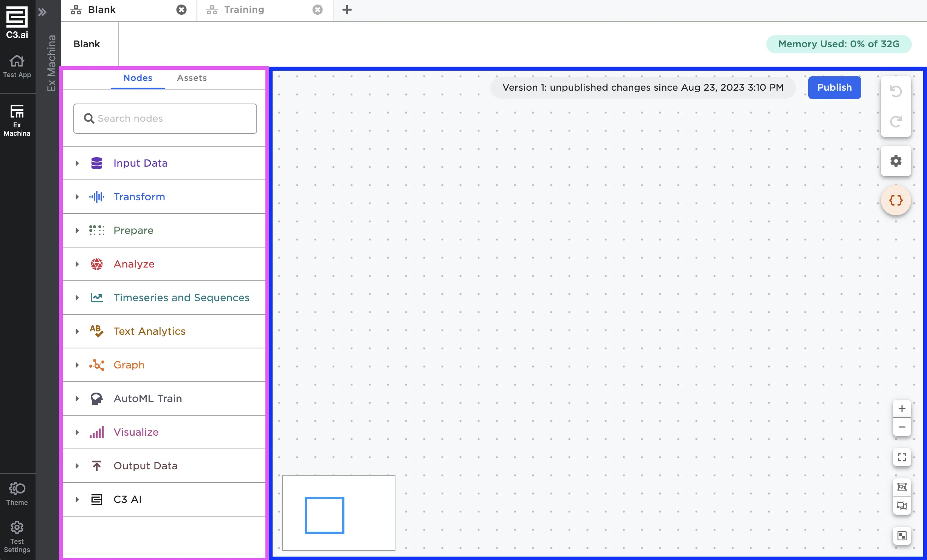Click the Graph network icon
This screenshot has width=927, height=560.
(97, 365)
